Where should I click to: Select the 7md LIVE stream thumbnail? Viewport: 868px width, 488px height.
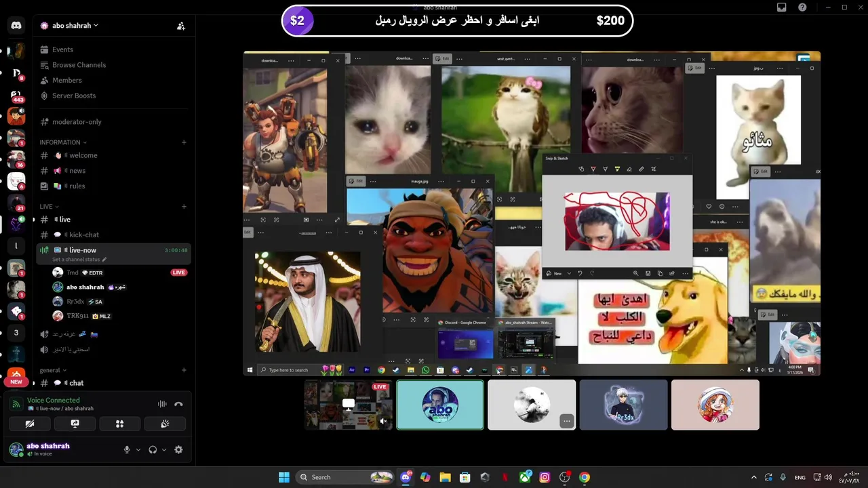pyautogui.click(x=349, y=405)
